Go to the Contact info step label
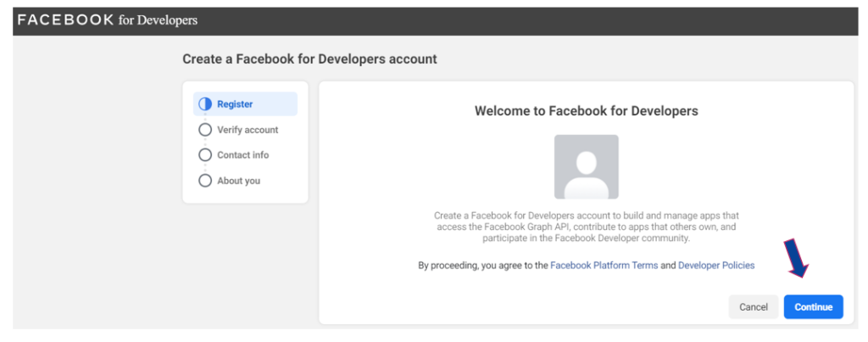Screen dimensions: 868x342 pyautogui.click(x=242, y=155)
